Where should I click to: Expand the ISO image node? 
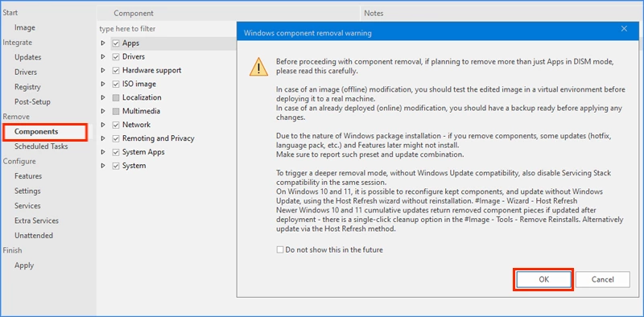pyautogui.click(x=103, y=84)
